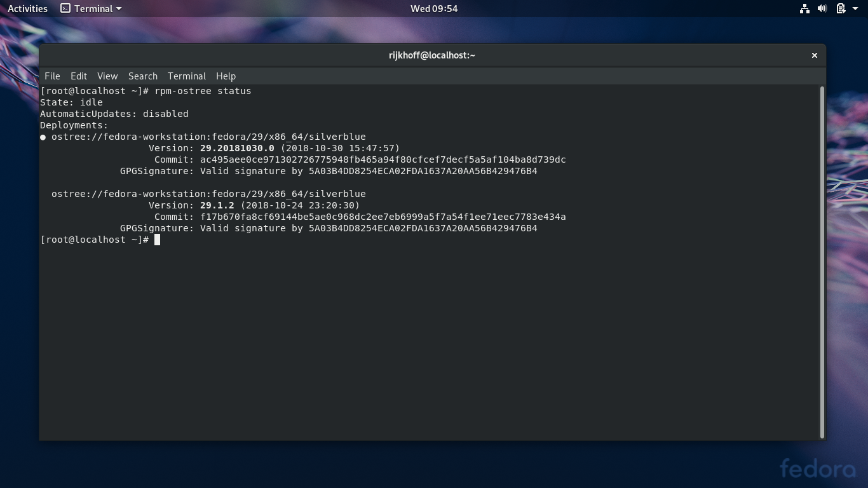Open the Activities overview
Screen dimensions: 868x488
pyautogui.click(x=27, y=9)
